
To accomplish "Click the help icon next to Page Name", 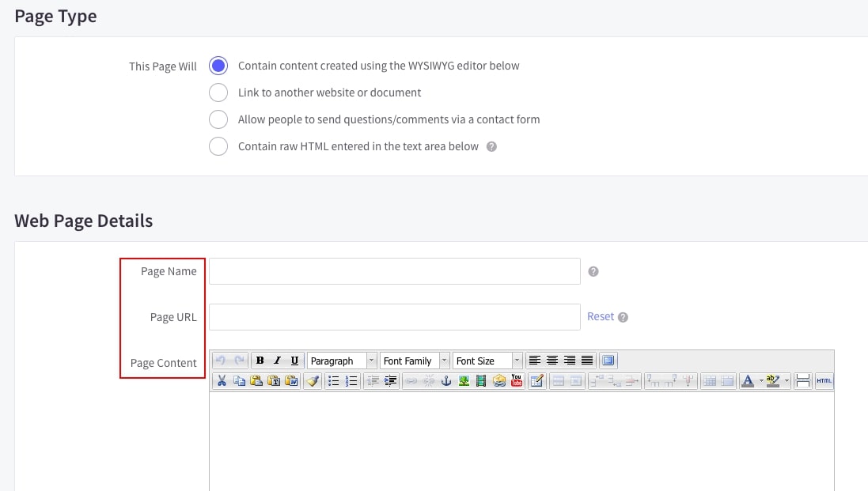I will 593,271.
